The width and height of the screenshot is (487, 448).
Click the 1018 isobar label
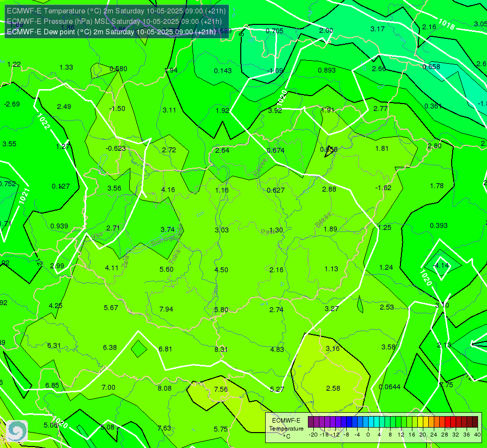tap(446, 24)
